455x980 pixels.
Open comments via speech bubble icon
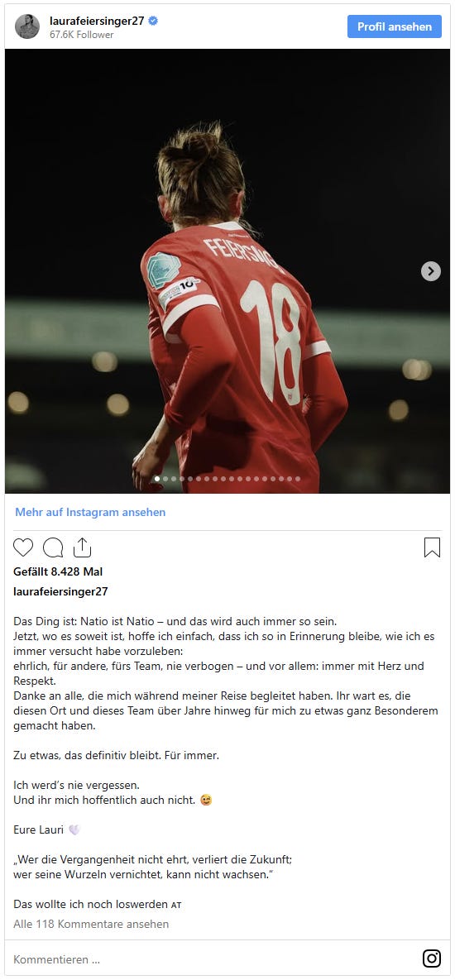tap(53, 547)
